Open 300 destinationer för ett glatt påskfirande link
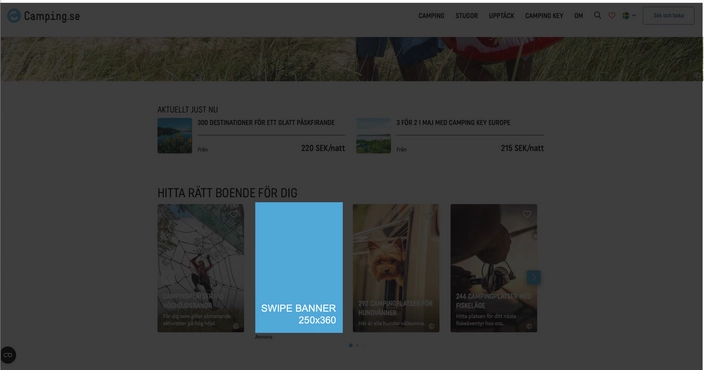 266,123
